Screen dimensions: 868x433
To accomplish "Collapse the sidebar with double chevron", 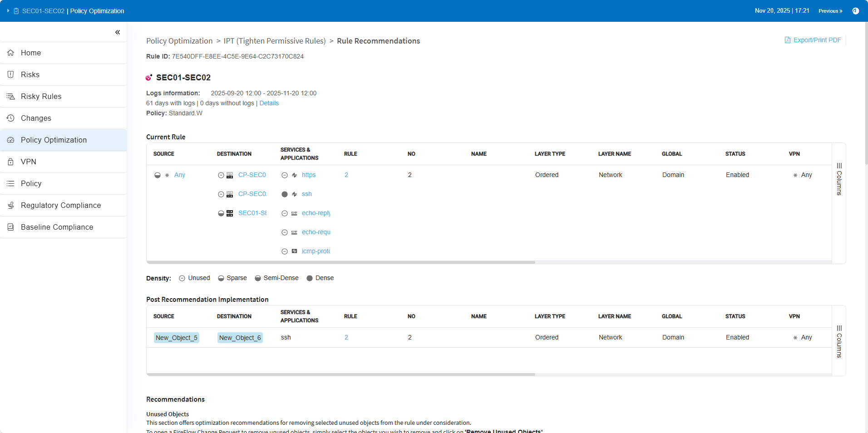I will [118, 32].
